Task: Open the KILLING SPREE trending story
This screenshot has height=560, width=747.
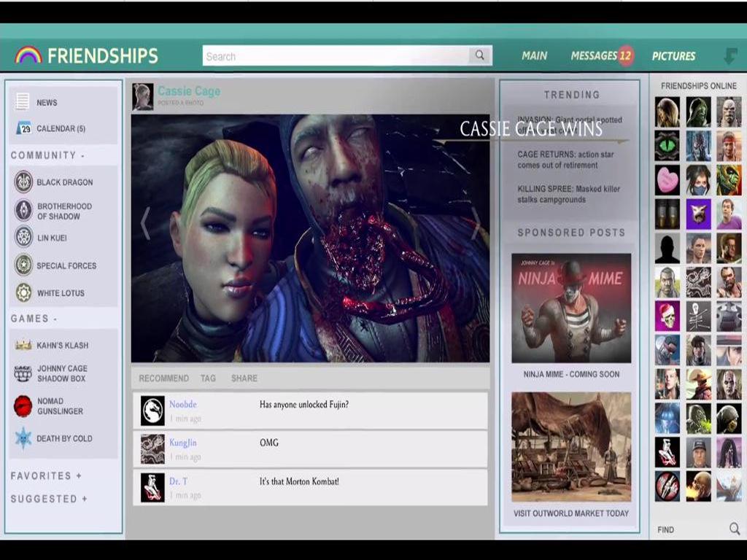Action: (x=568, y=194)
